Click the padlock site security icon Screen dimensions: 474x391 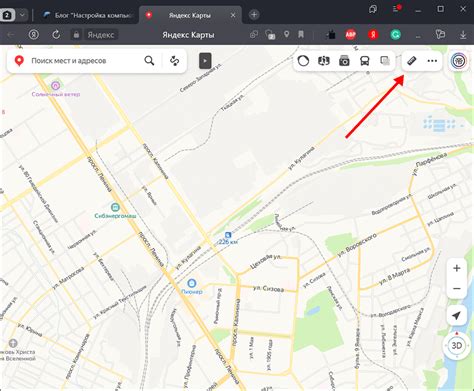76,34
